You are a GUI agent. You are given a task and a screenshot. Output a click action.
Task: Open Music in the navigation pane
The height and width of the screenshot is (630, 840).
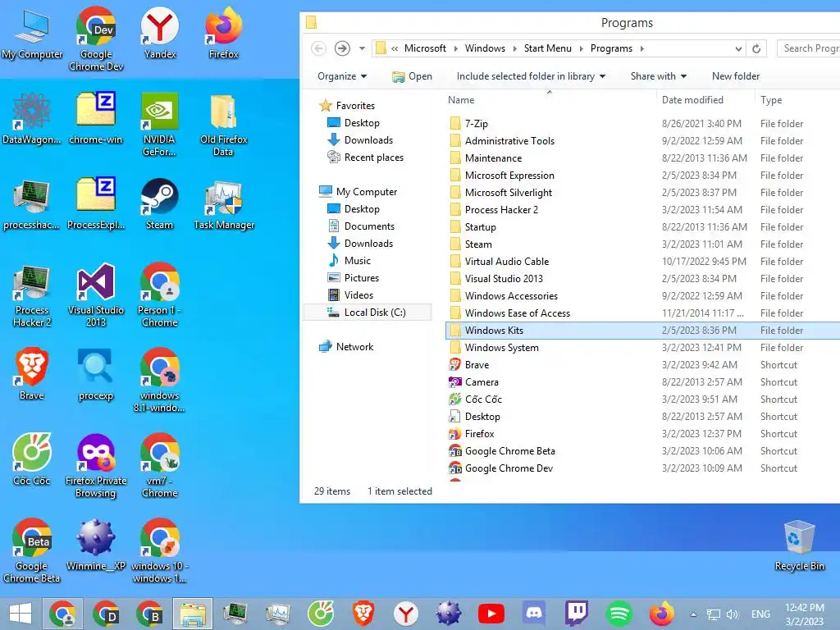pos(349,260)
